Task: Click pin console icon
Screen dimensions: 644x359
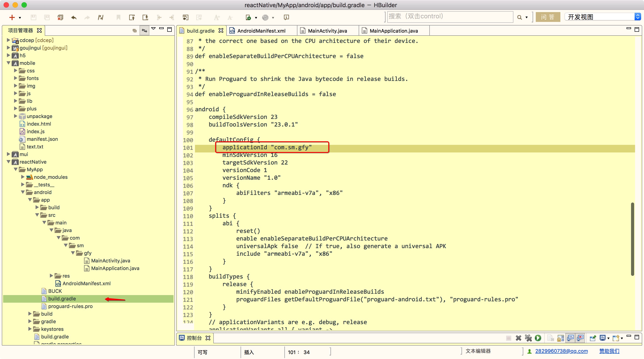Action: pyautogui.click(x=593, y=338)
